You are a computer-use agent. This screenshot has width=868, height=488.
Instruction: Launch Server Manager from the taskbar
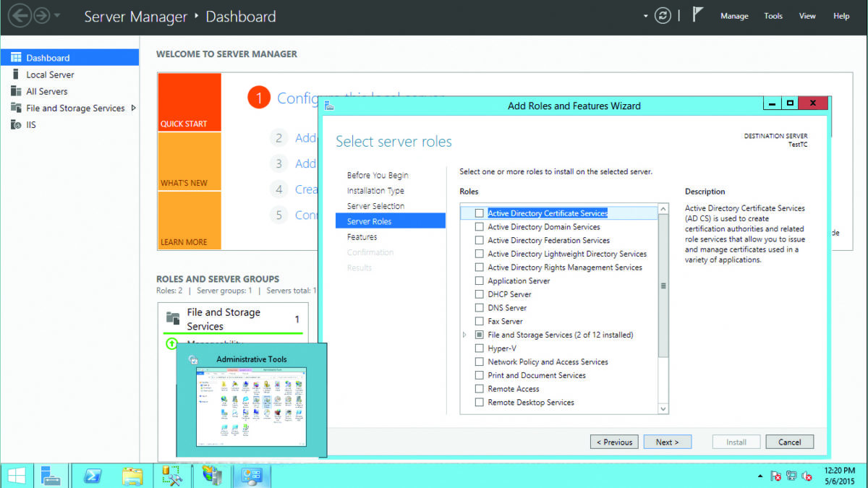point(51,475)
